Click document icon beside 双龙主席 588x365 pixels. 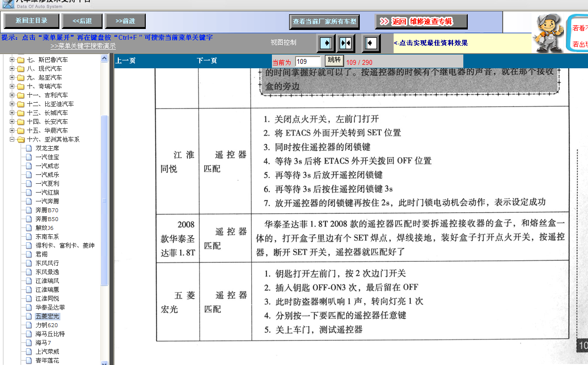tap(29, 148)
